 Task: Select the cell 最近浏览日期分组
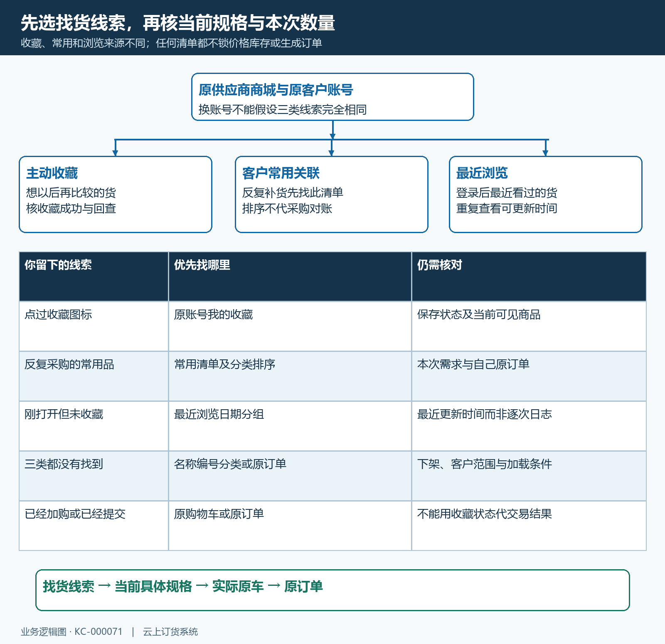[290, 426]
